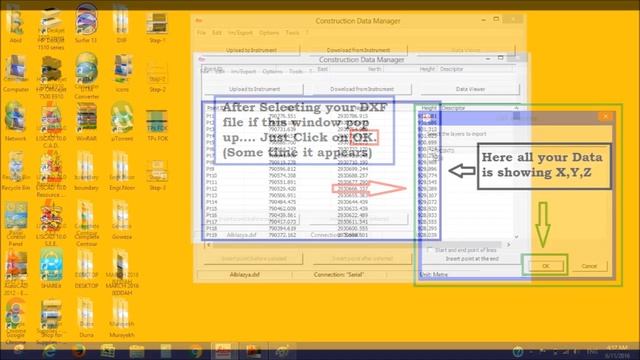Launch the WinRAR desktop shortcut

[86, 122]
